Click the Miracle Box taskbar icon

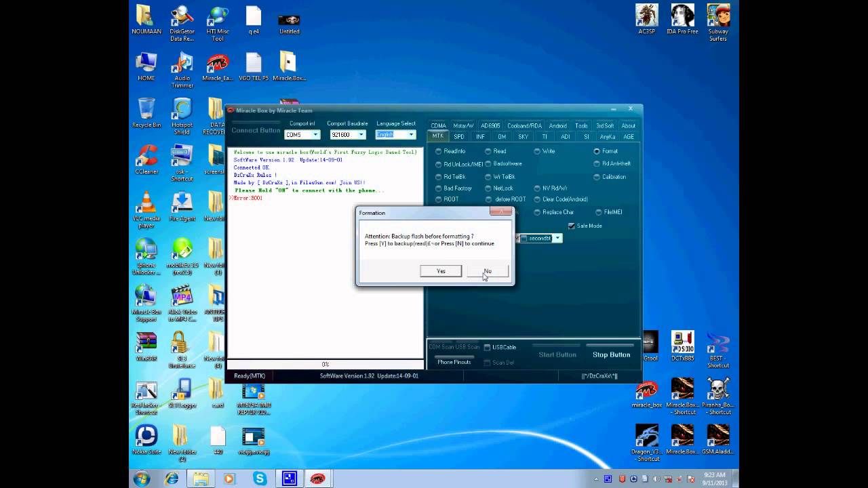317,479
